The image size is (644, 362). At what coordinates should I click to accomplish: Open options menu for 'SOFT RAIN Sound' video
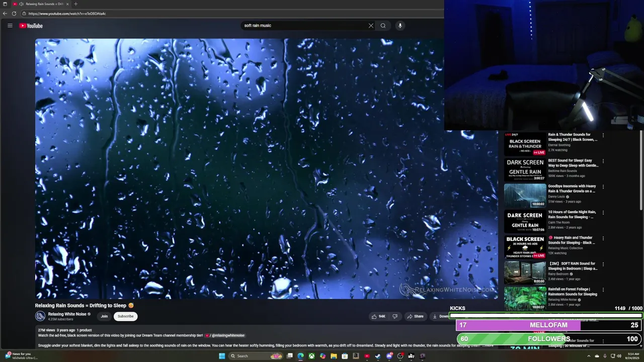point(603,264)
